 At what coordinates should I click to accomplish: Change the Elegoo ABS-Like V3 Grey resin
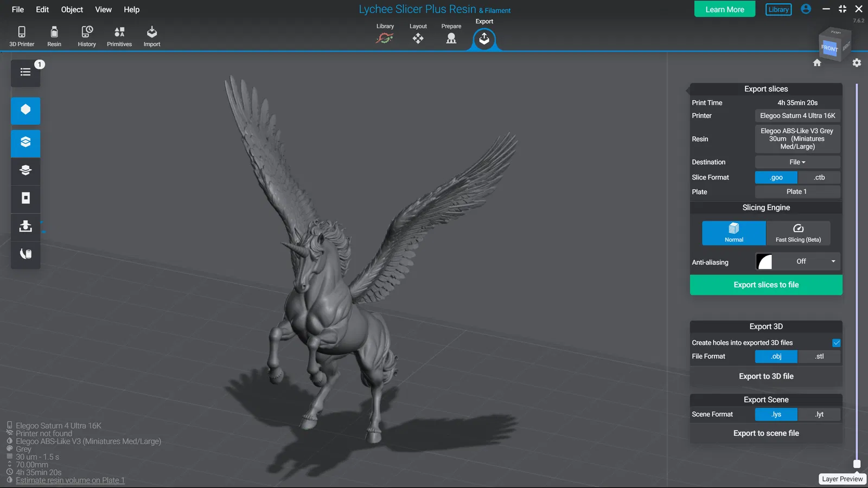pos(797,139)
